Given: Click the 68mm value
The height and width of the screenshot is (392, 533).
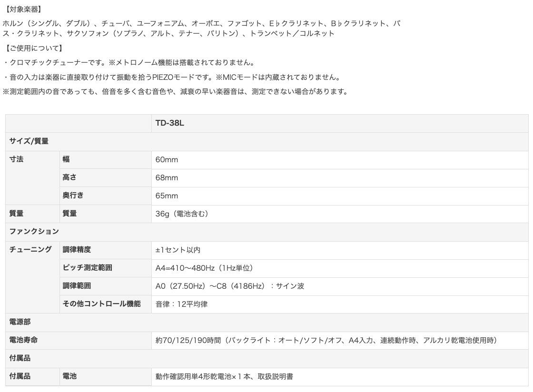Looking at the screenshot, I should tap(167, 177).
